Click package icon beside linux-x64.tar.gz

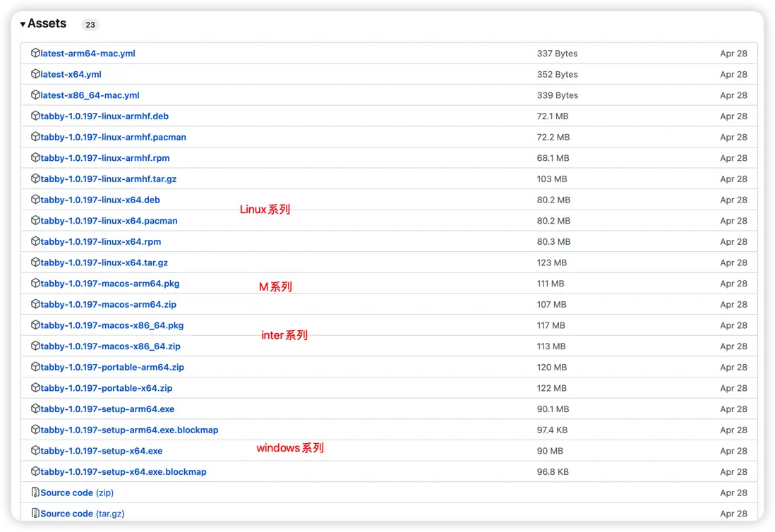pos(35,262)
